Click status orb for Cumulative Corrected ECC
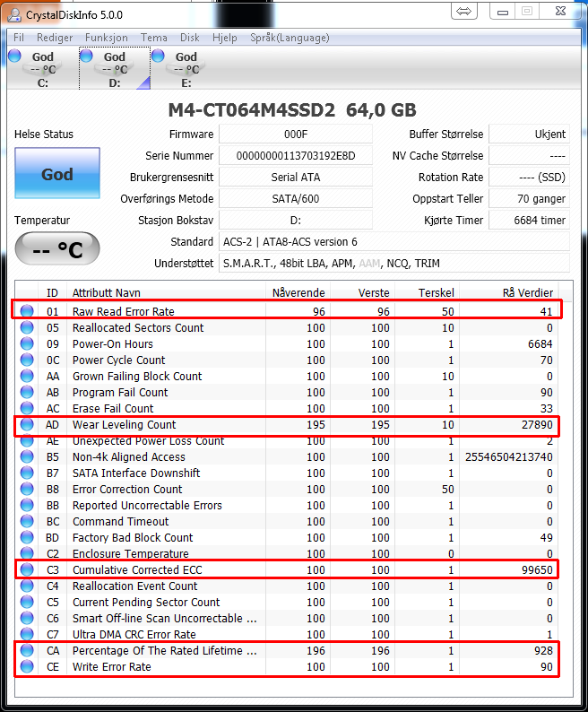588x712 pixels. coord(27,569)
